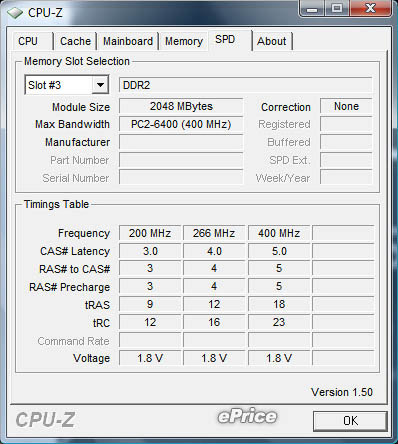Viewport: 398px width, 444px height.
Task: Maximize the CPU-Z window
Action: pyautogui.click(x=337, y=8)
